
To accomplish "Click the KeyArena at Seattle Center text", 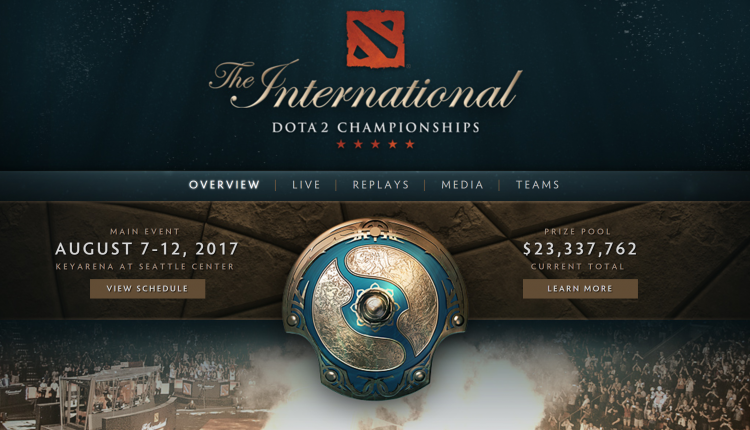I will pyautogui.click(x=145, y=266).
